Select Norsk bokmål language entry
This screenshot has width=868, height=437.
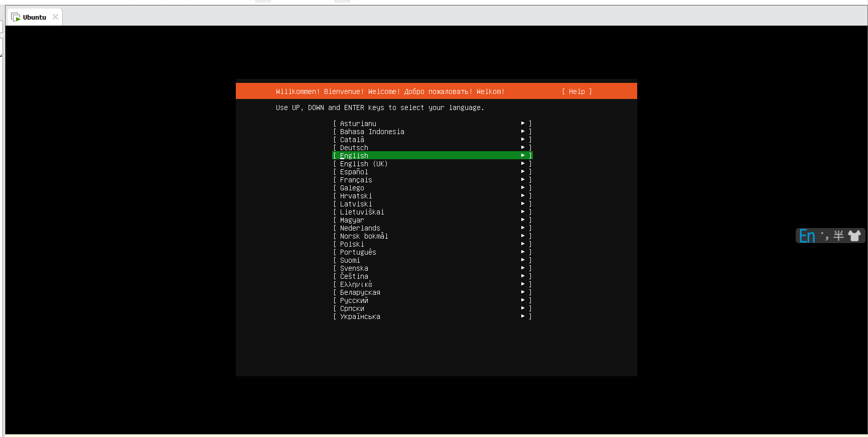(432, 236)
